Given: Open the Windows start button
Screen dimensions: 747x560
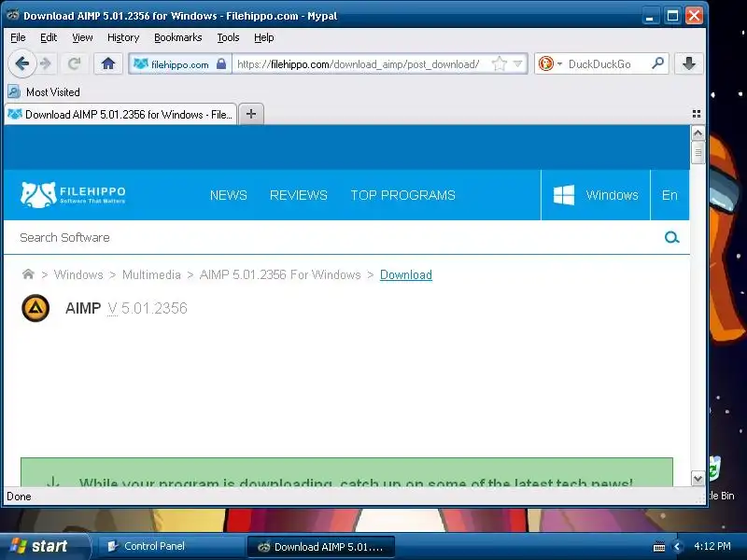Looking at the screenshot, I should point(44,546).
